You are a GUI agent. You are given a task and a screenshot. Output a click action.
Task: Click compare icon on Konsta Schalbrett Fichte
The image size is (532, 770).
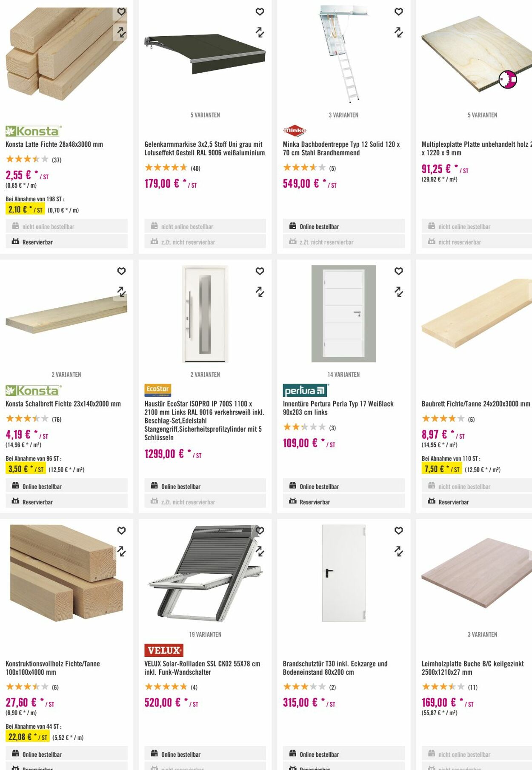click(x=121, y=292)
